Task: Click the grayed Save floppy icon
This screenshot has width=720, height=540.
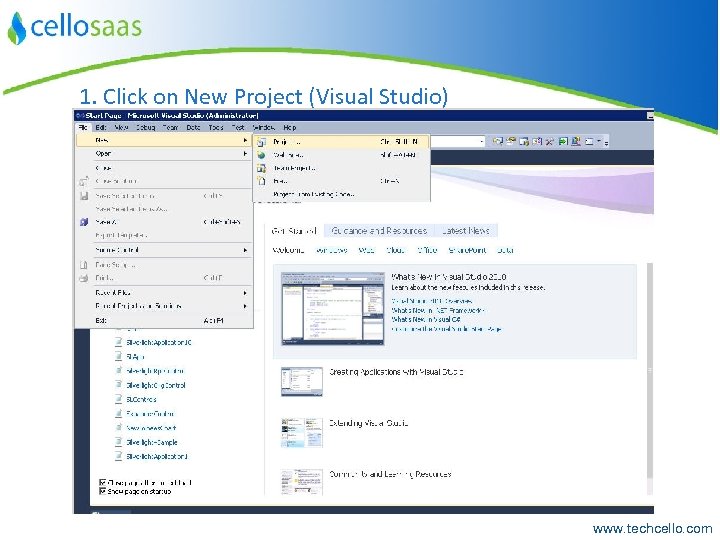Action: (x=84, y=196)
